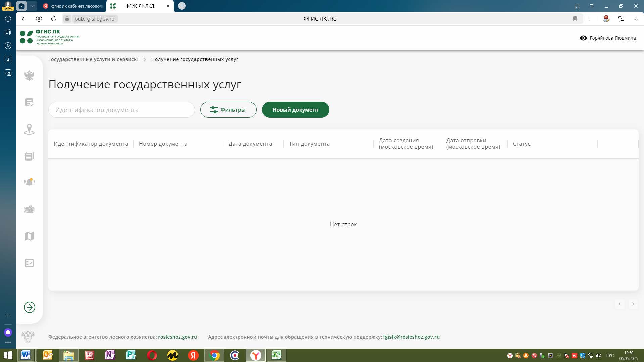
Task: Toggle the eye accessibility icon near username
Action: pos(583,38)
